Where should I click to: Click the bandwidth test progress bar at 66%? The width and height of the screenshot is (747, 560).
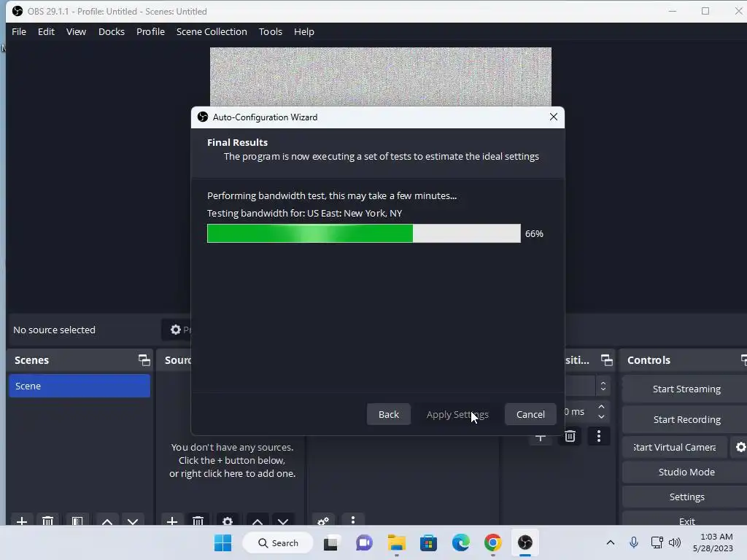point(364,233)
